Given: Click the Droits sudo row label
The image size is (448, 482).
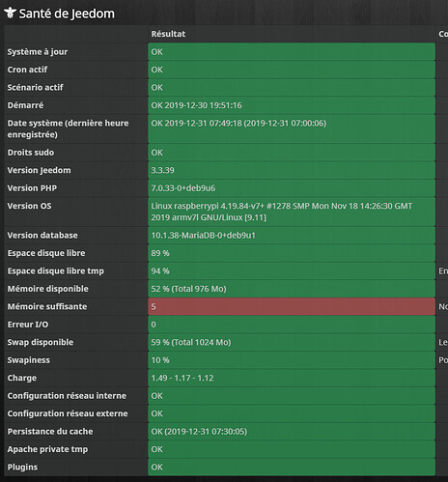Looking at the screenshot, I should pos(31,153).
